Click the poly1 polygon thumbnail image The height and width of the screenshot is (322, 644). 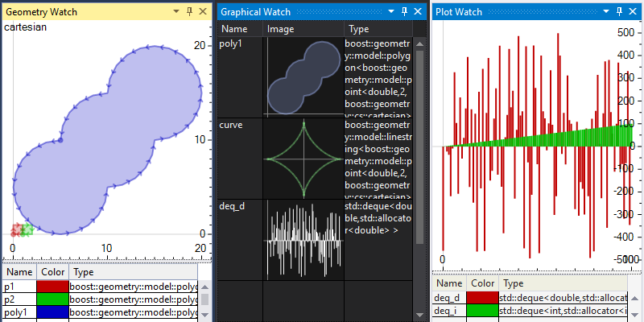click(303, 77)
